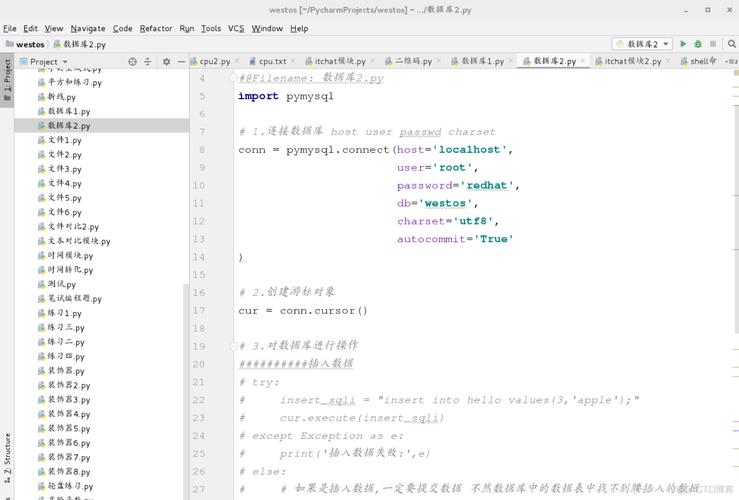Image resolution: width=739 pixels, height=500 pixels.
Task: Locate the current file with the Project panel target icon
Action: coord(132,61)
